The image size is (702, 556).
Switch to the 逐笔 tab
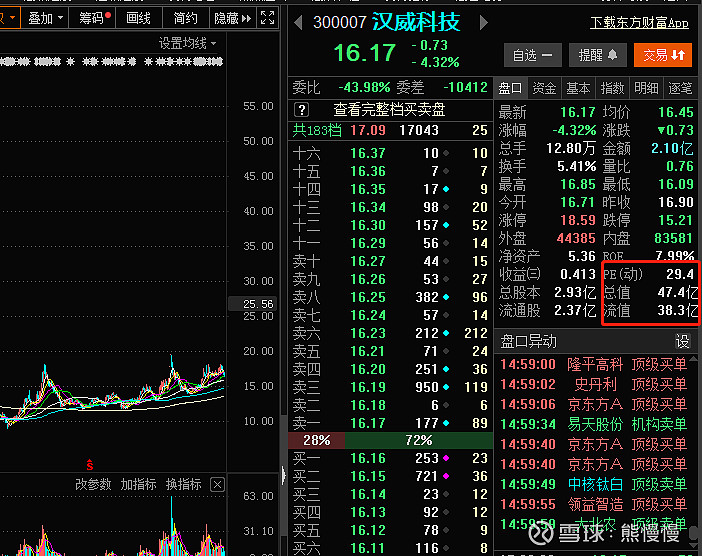(x=680, y=88)
